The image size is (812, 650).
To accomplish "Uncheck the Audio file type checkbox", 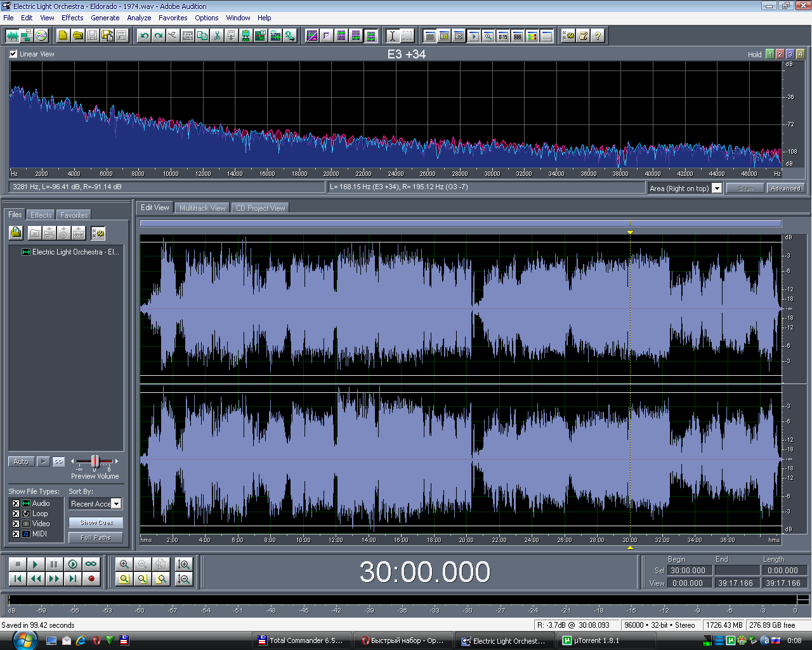I will tap(16, 503).
